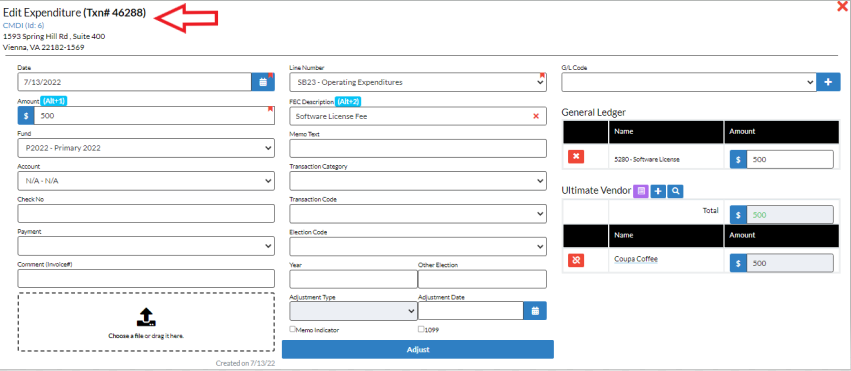Click the dollar icon beside Ultimate Vendor Total

tap(738, 215)
